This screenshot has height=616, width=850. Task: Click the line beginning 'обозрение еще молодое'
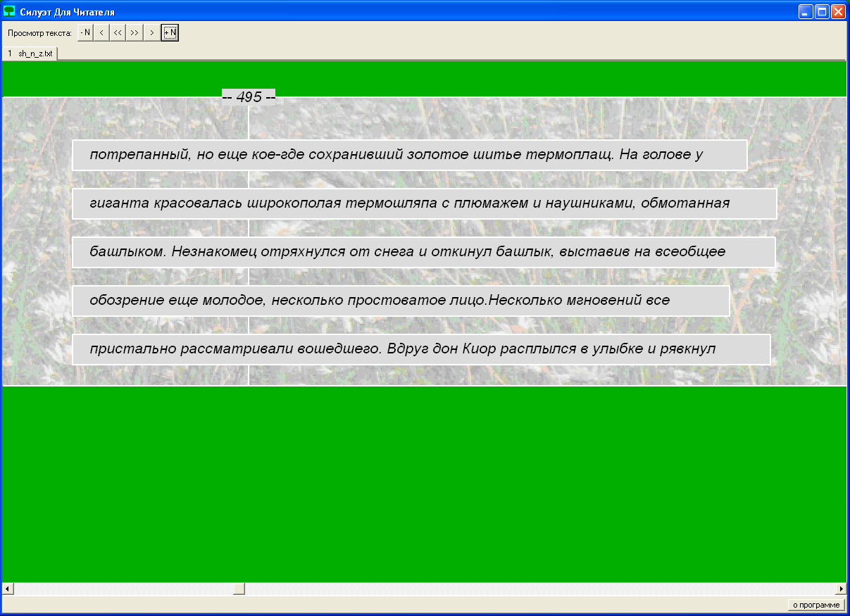point(400,301)
